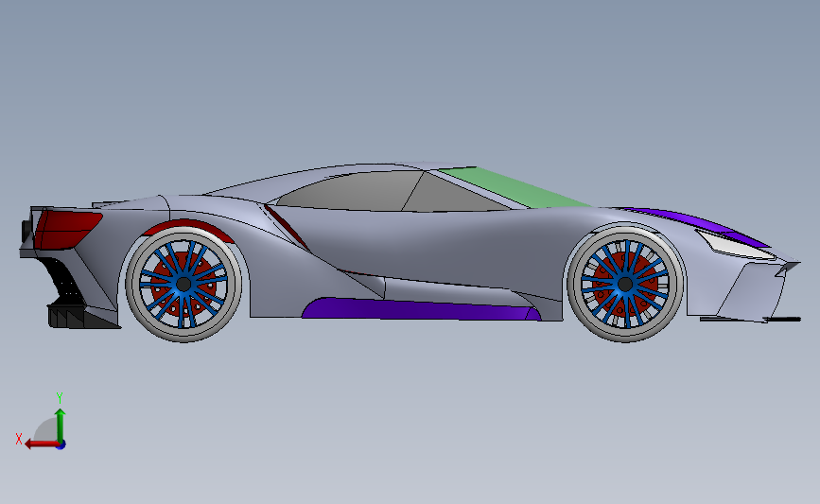Select the purple side skirt panel
Image resolution: width=820 pixels, height=504 pixels.
click(422, 309)
